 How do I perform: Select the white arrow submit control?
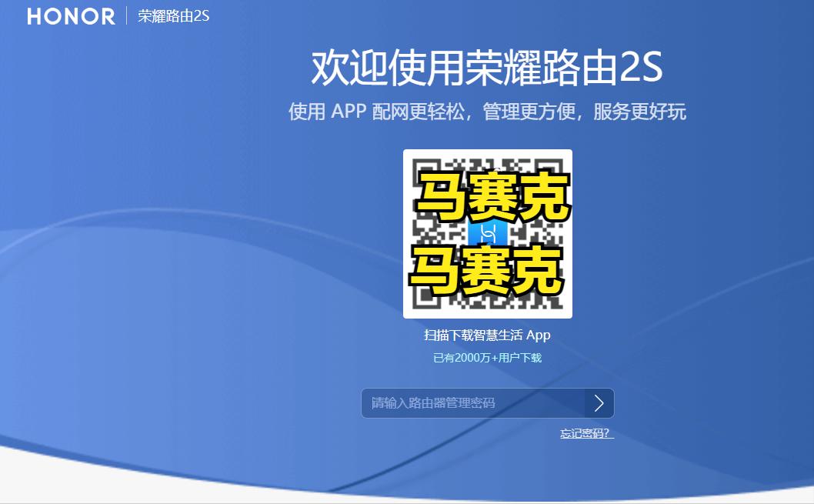tap(599, 403)
